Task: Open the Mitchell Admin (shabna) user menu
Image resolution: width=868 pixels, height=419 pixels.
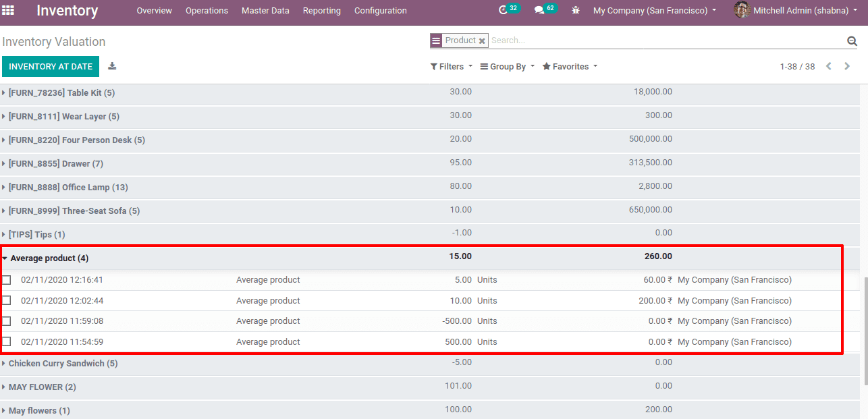Action: pos(806,11)
